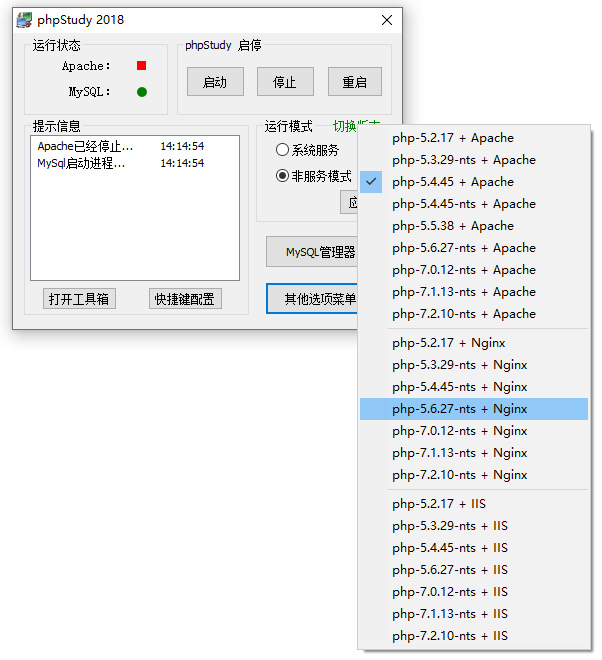
Task: Open the 其他选项菜单 button
Action: coord(312,299)
